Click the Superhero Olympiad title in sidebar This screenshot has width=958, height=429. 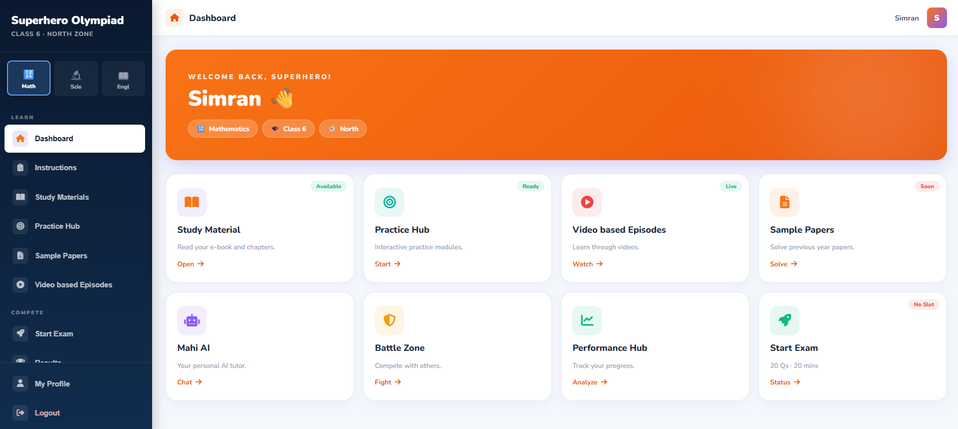67,21
